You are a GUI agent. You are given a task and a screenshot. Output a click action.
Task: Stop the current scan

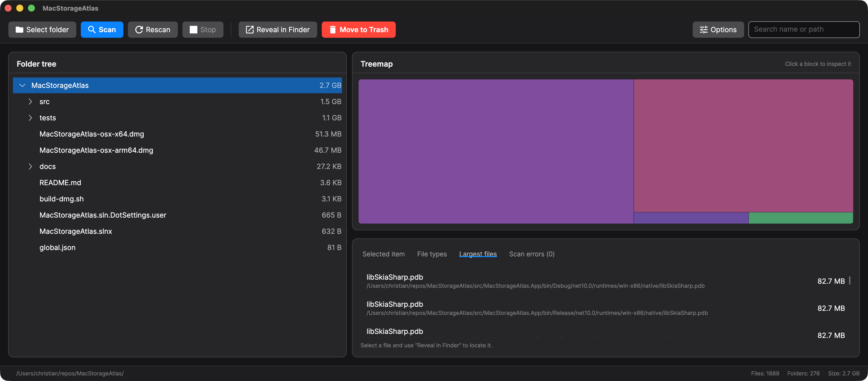pos(203,30)
